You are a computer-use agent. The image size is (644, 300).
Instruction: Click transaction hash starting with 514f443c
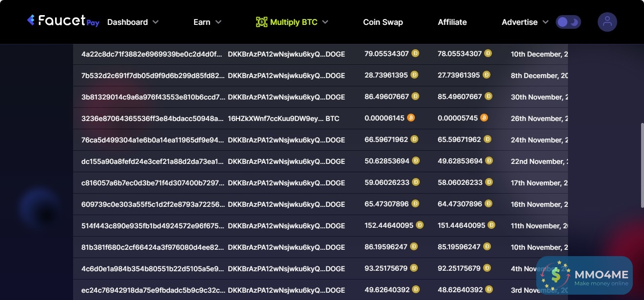[153, 226]
